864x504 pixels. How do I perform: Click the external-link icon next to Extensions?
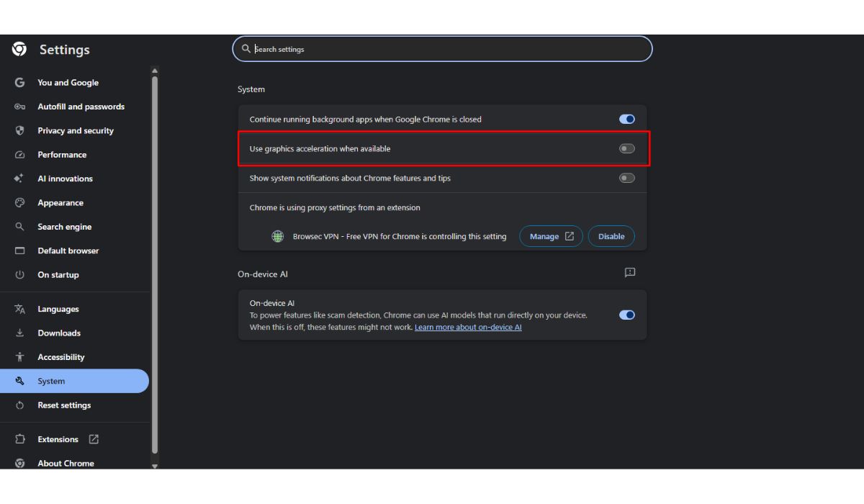[94, 439]
